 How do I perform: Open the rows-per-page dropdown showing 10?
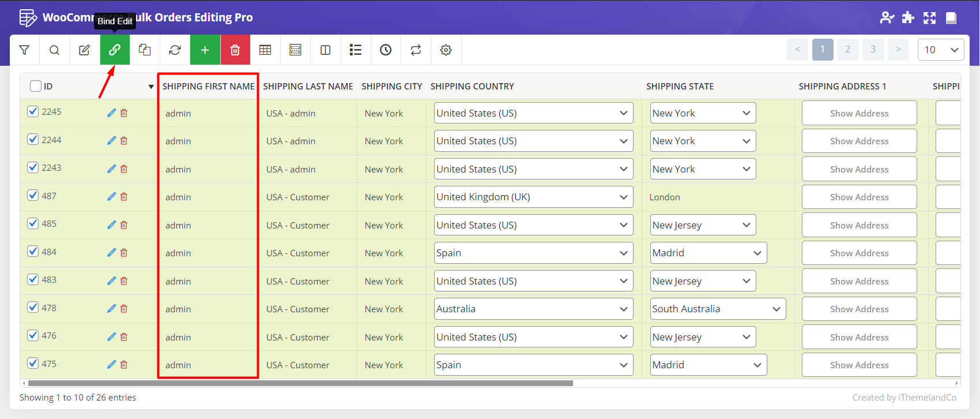940,50
